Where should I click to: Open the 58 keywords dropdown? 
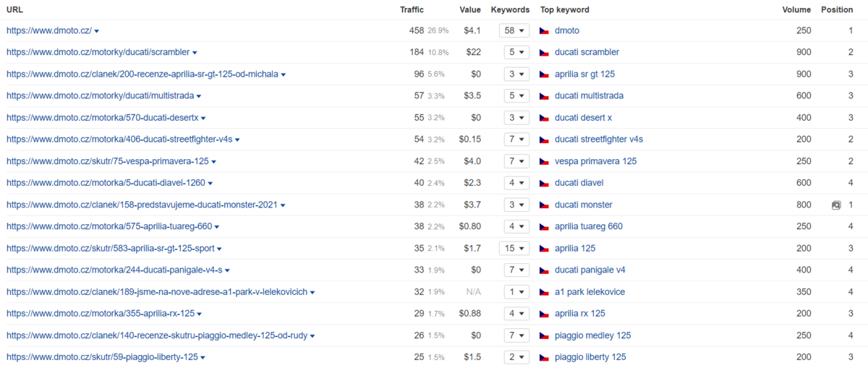[x=514, y=31]
